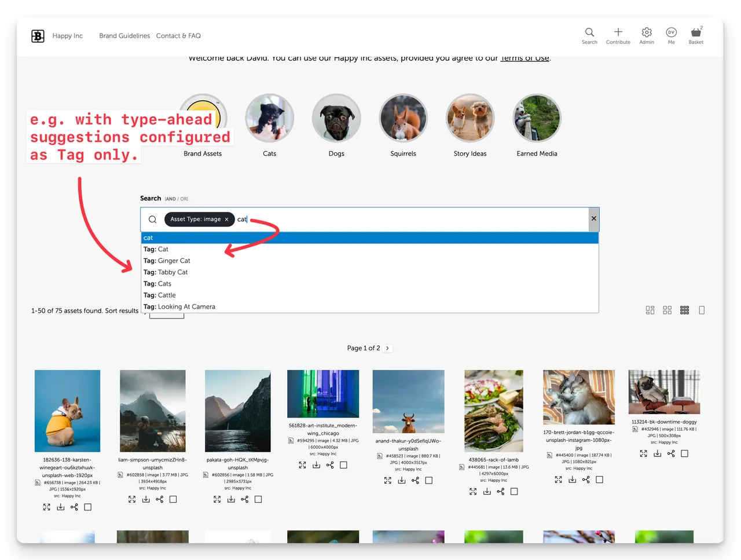The height and width of the screenshot is (560, 741).
Task: Go to Contact & FAQ
Action: [x=178, y=36]
